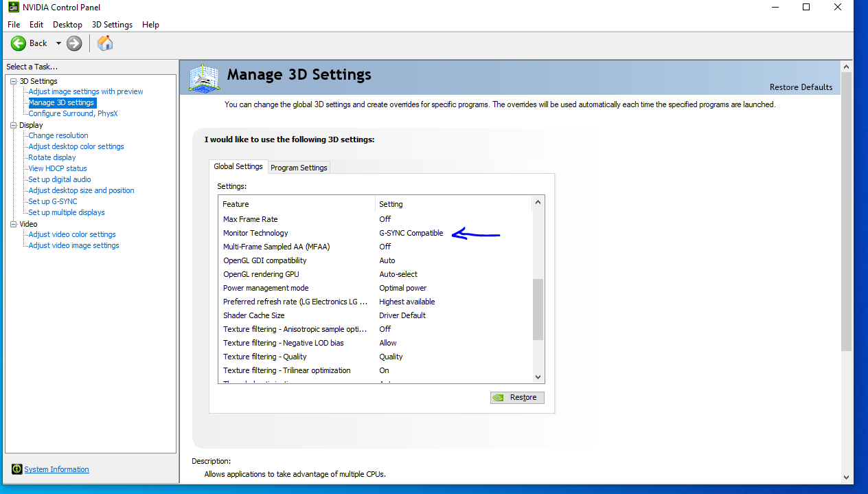This screenshot has height=494, width=868.
Task: Click the NVIDIA logo on Restore button
Action: click(x=499, y=397)
